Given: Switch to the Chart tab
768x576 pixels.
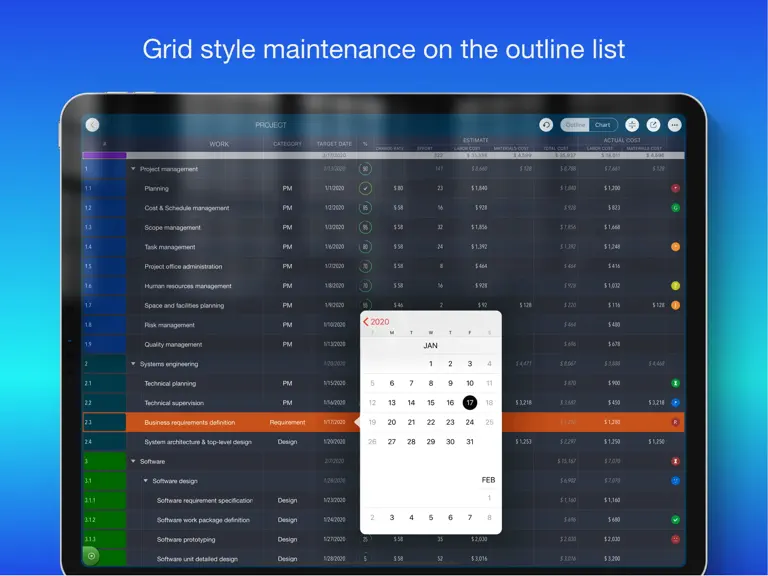Looking at the screenshot, I should click(603, 125).
